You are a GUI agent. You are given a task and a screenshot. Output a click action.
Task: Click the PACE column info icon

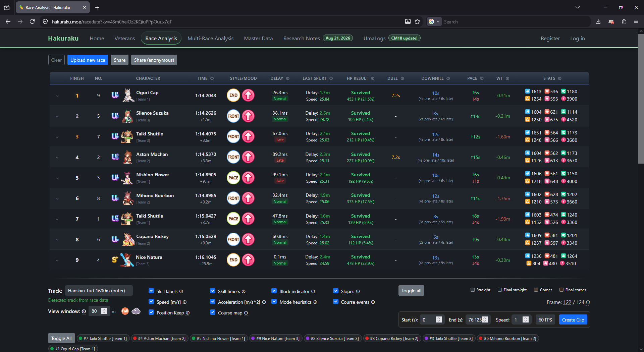pyautogui.click(x=482, y=78)
